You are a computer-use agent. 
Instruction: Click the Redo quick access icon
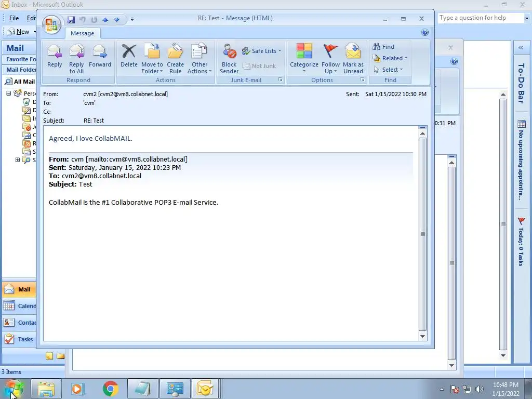pyautogui.click(x=94, y=20)
